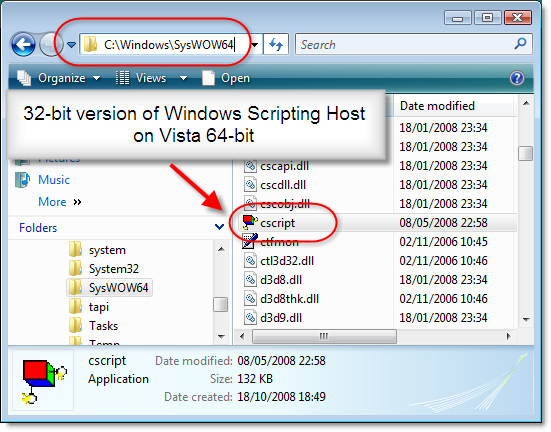Click the Date created 18/10/2008 18:49 value
Image resolution: width=551 pixels, height=432 pixels.
[x=281, y=397]
